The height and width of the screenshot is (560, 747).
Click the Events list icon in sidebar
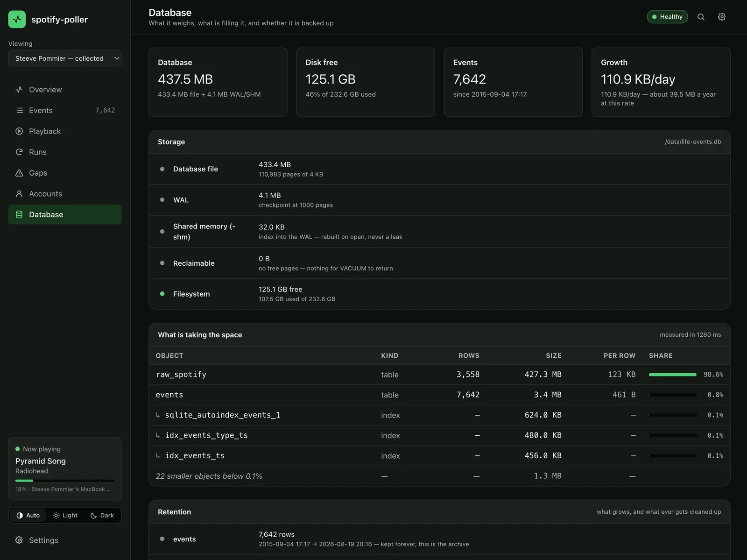(x=19, y=110)
